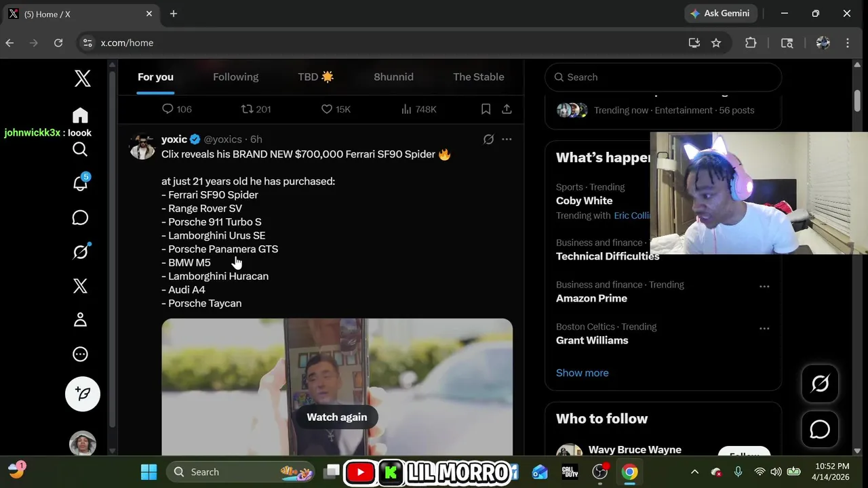Reload the page with refresh icon
868x488 pixels.
click(58, 43)
